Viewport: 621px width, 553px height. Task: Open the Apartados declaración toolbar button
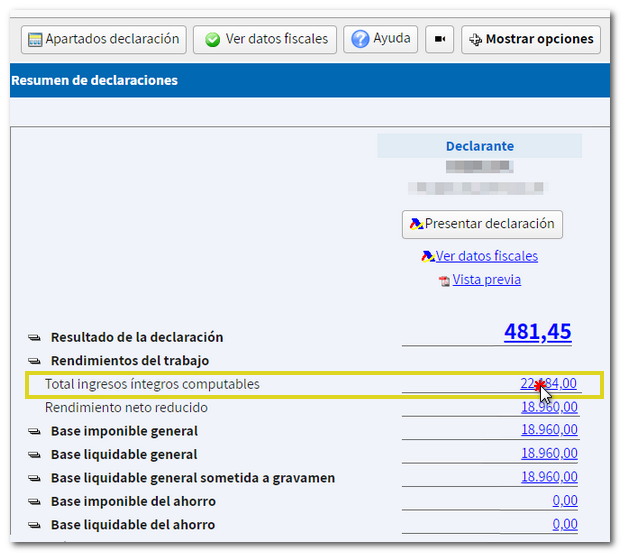click(x=104, y=40)
